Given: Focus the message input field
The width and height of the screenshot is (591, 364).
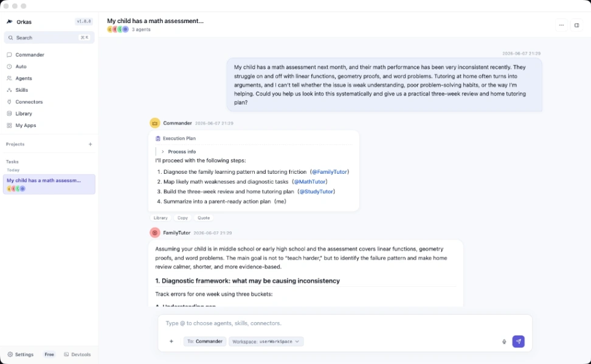Looking at the screenshot, I should (345, 323).
